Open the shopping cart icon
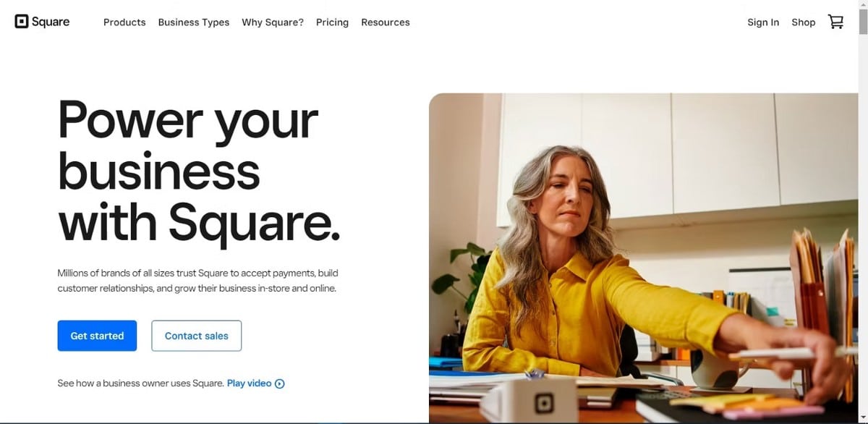This screenshot has width=868, height=424. coord(835,22)
